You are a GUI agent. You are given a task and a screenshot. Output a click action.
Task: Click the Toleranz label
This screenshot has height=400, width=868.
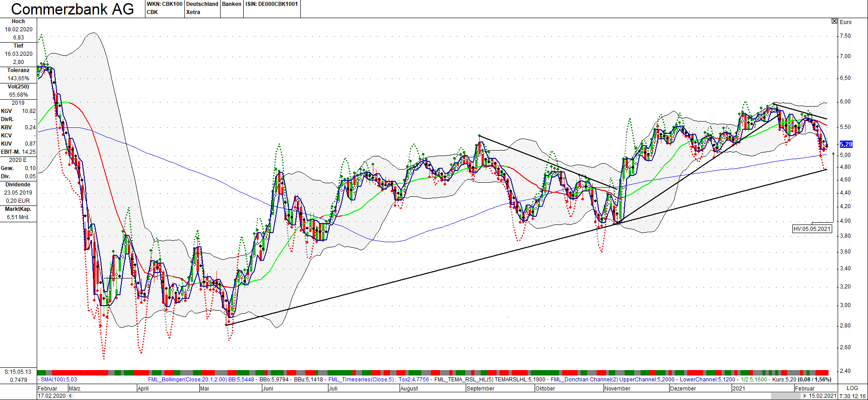(18, 70)
